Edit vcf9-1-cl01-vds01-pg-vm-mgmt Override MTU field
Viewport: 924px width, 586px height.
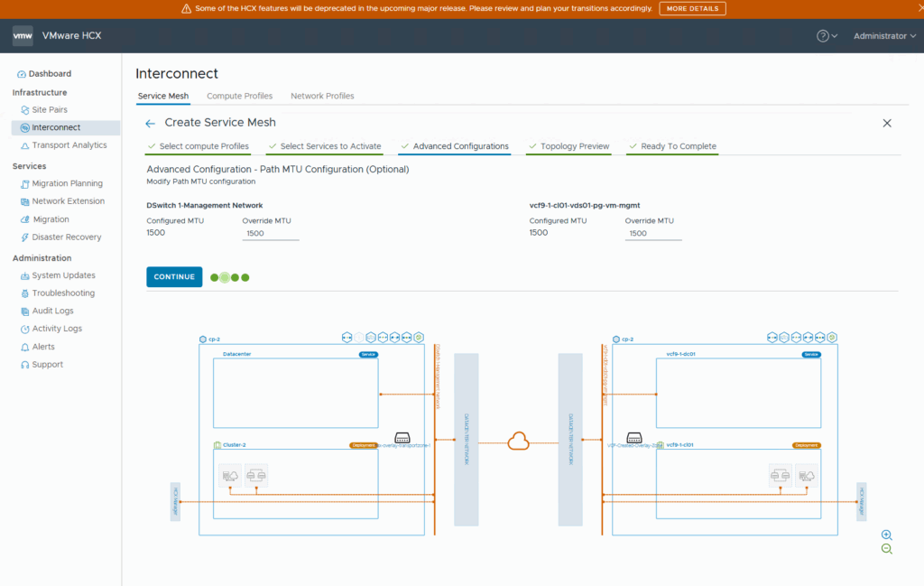(x=652, y=233)
